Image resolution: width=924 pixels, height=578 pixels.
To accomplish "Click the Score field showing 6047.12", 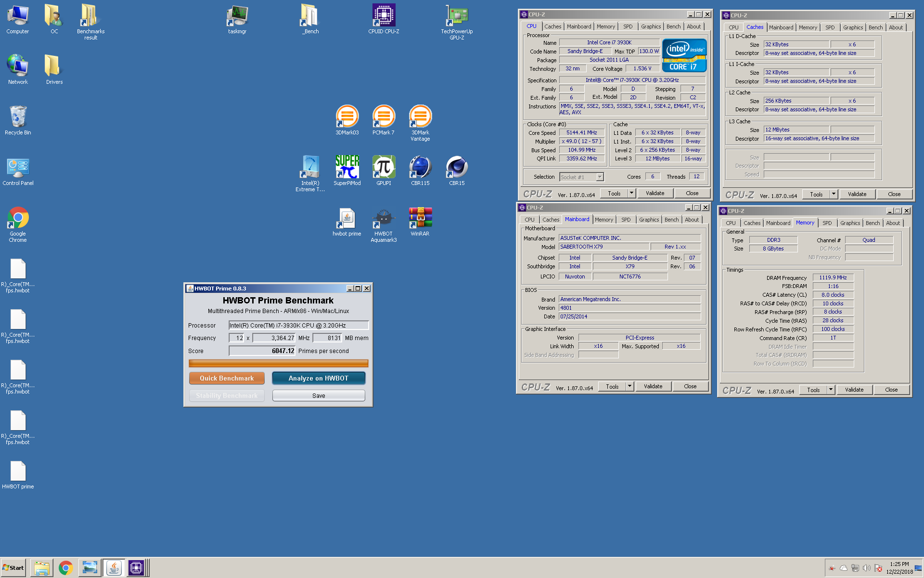I will coord(262,351).
